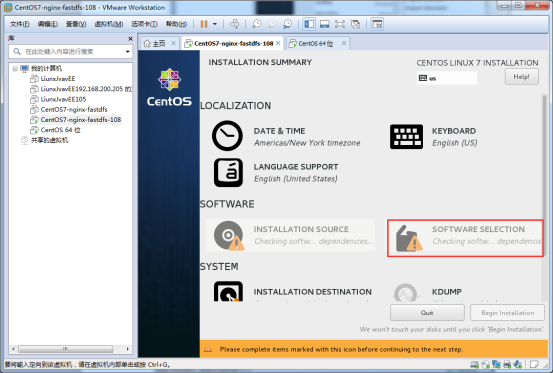
Task: Close the CentOS7-nginx-fastdfs-108 tab
Action: 278,43
